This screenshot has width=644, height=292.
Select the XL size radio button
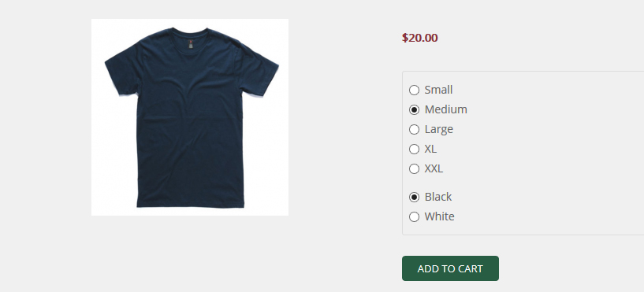pos(414,149)
